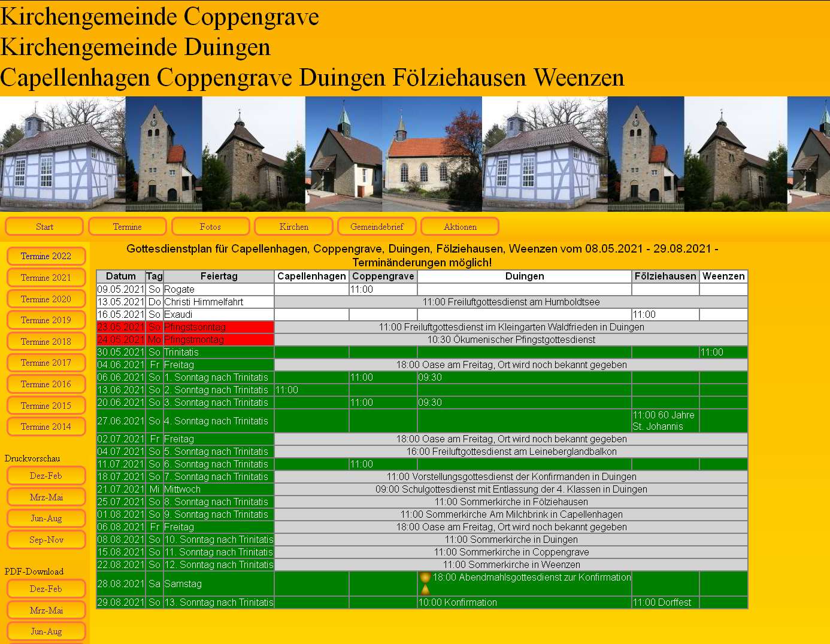Click the chalice icon in the 28.08.2021 row
The height and width of the screenshot is (644, 830).
[425, 584]
